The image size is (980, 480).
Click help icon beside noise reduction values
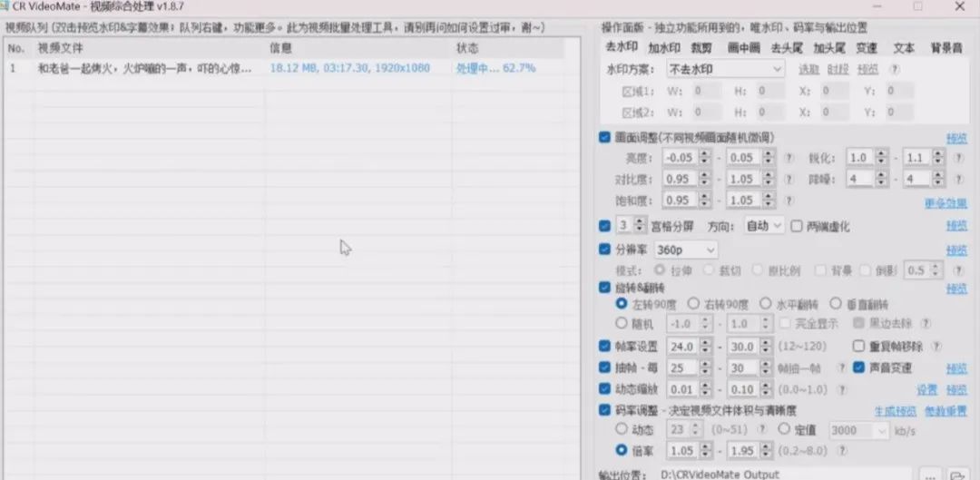coord(959,180)
